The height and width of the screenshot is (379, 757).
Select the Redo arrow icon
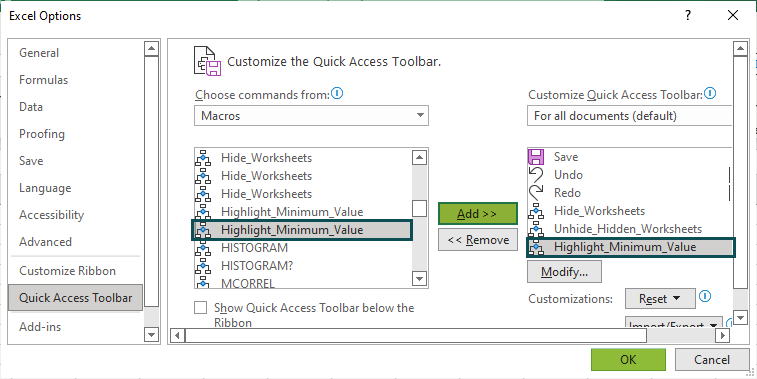tap(536, 193)
